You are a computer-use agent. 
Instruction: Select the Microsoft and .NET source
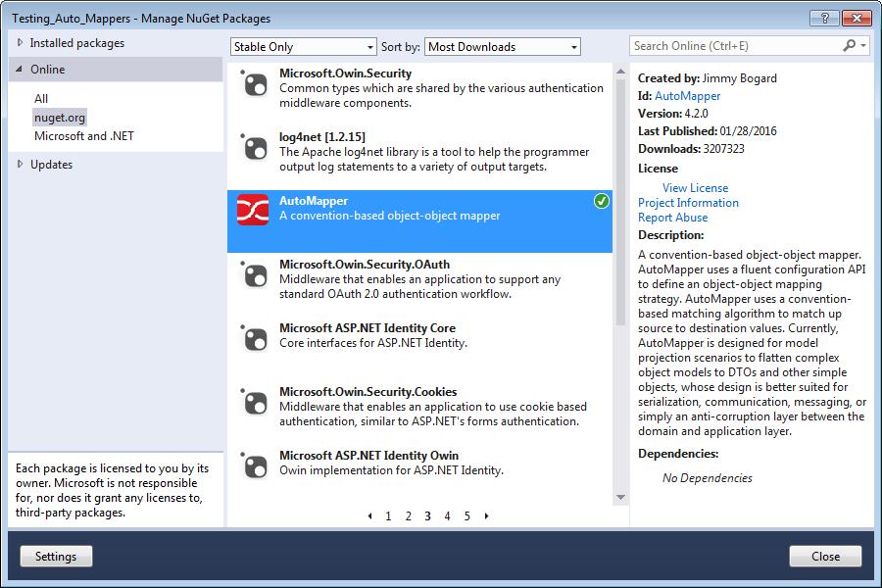pyautogui.click(x=84, y=136)
